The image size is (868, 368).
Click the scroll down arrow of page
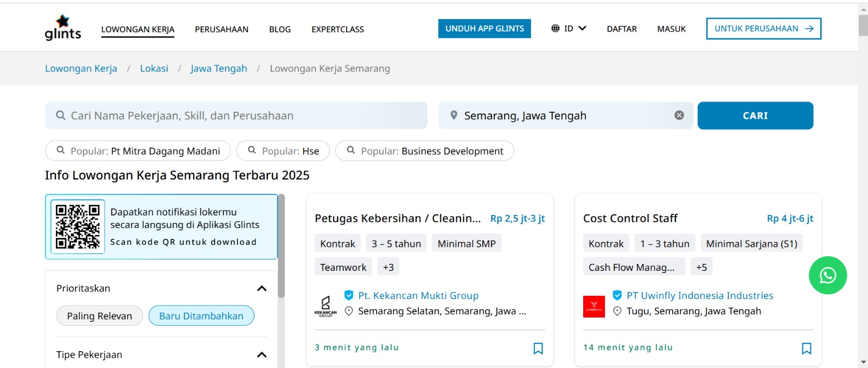[x=863, y=362]
